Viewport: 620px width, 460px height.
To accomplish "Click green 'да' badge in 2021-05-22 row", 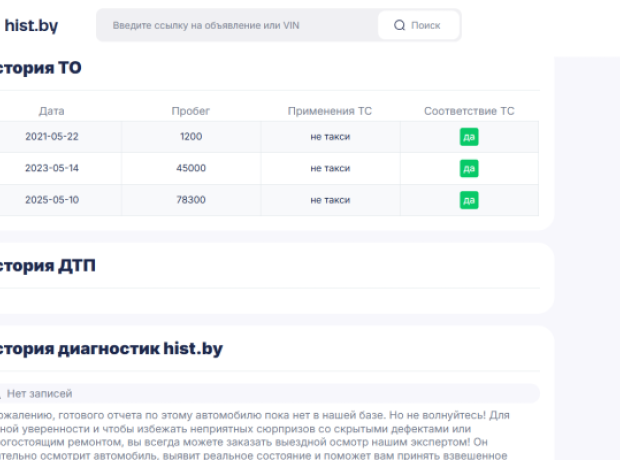I will point(469,137).
